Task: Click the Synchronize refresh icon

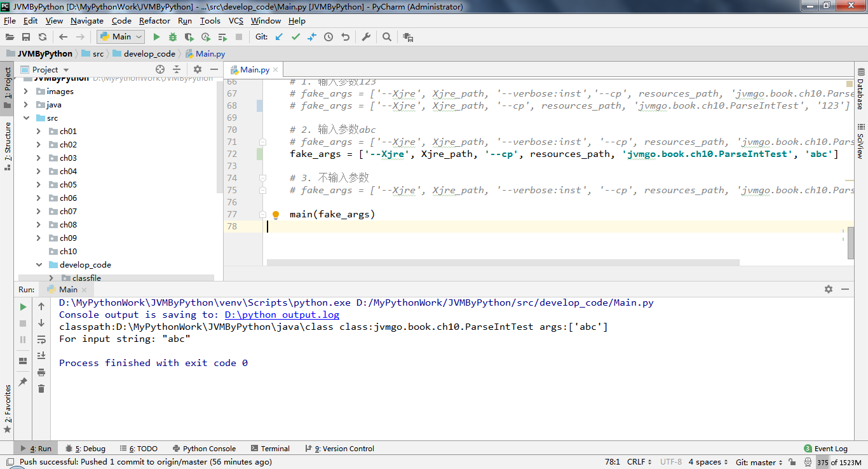Action: [x=43, y=37]
